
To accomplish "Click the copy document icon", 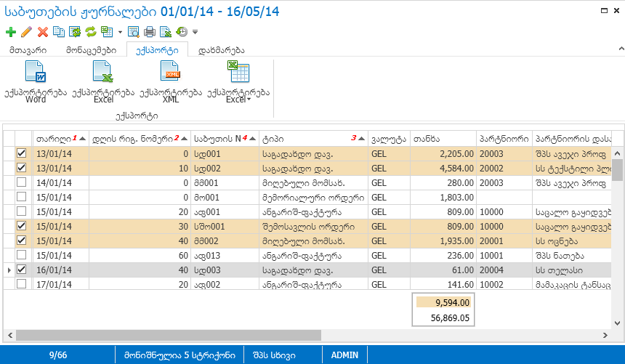I will pyautogui.click(x=59, y=31).
